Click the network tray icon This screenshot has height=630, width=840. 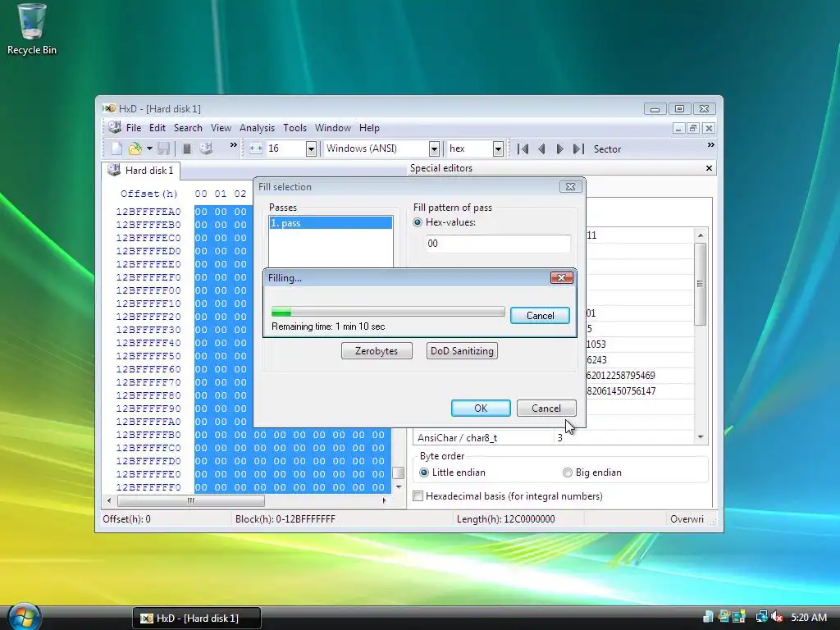pyautogui.click(x=761, y=617)
